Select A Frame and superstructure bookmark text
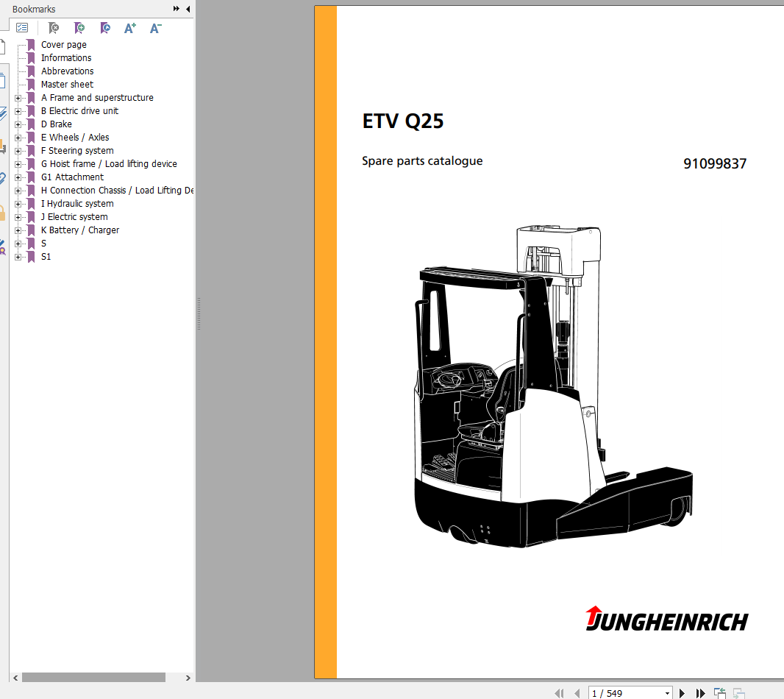Viewport: 784px width, 699px height. [x=97, y=98]
